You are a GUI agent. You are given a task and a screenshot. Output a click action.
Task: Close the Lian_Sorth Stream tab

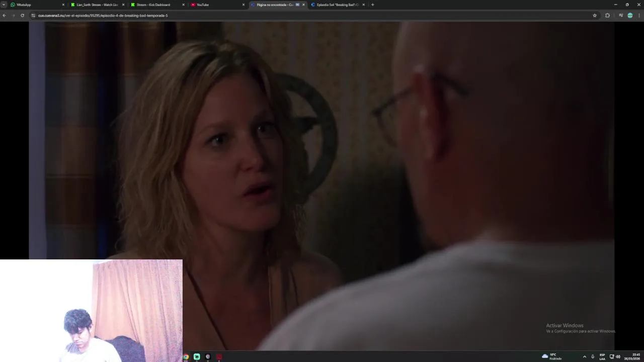point(123,5)
